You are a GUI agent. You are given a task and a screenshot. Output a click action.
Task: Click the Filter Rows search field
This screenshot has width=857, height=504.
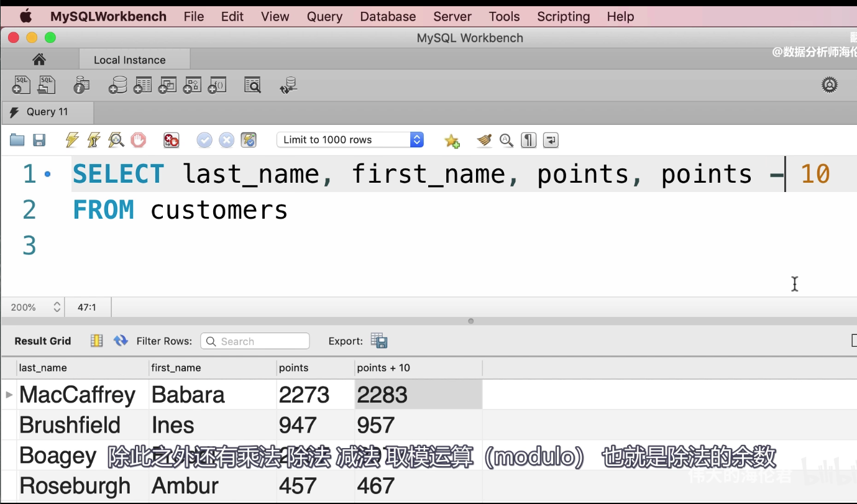coord(255,341)
